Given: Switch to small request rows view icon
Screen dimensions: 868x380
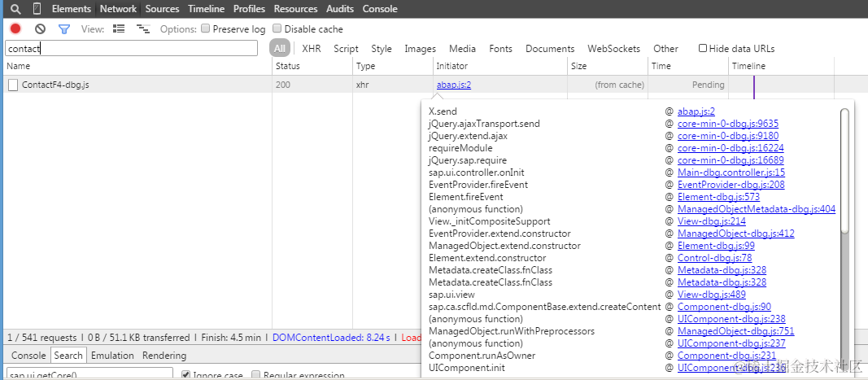Looking at the screenshot, I should (x=143, y=28).
